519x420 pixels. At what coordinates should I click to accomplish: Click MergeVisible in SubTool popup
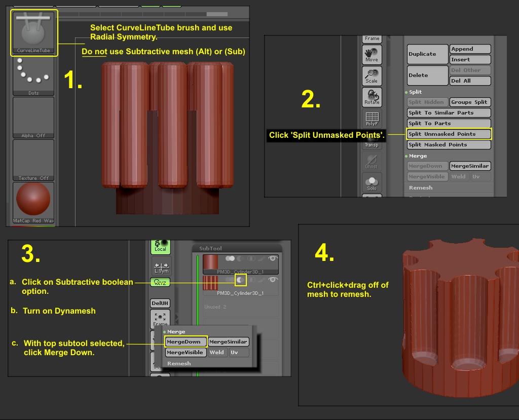pos(186,352)
